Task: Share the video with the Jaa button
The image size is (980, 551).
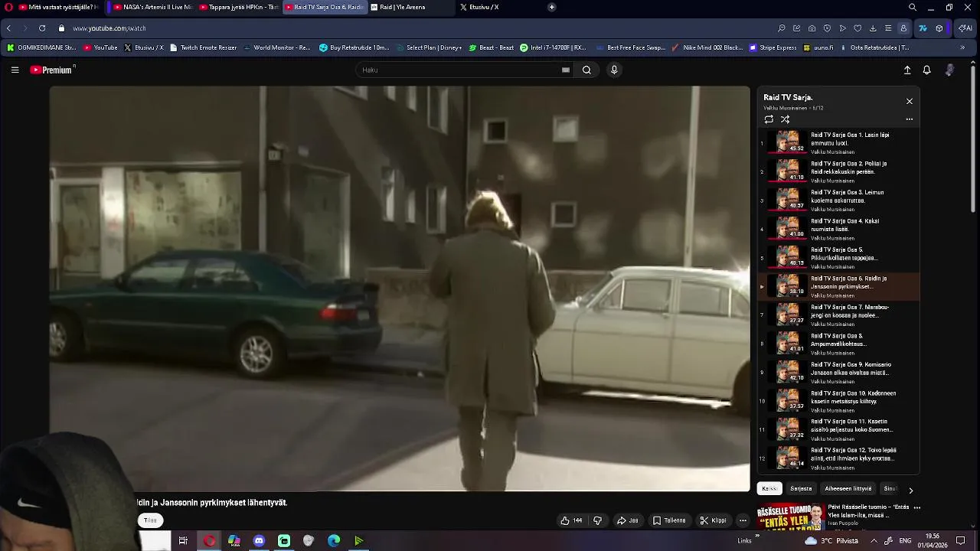Action: coord(628,520)
